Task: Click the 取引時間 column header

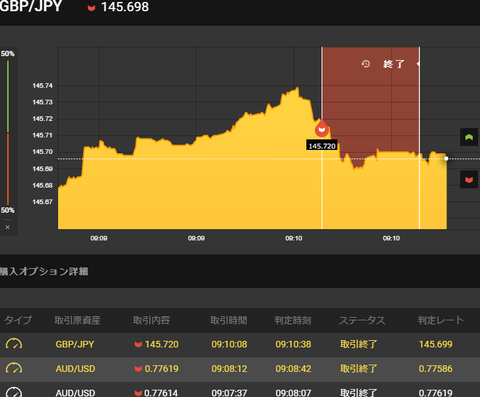Action: click(x=229, y=320)
